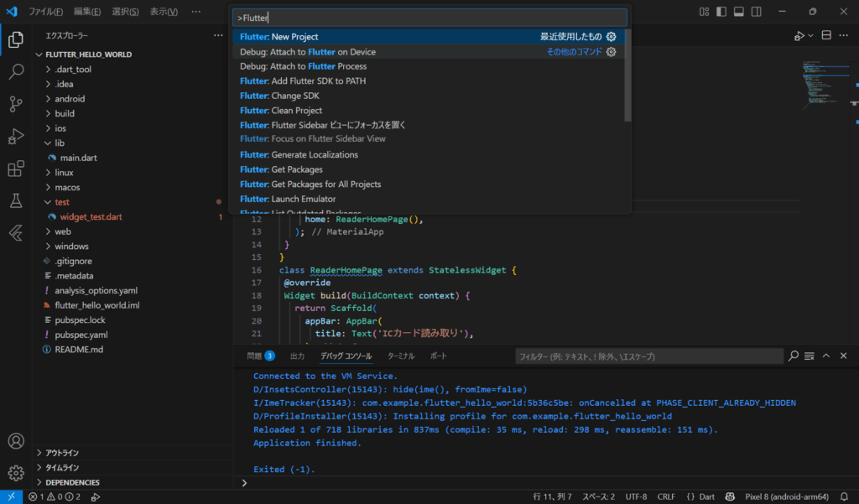Click the errors and warnings count in status bar

click(55, 497)
